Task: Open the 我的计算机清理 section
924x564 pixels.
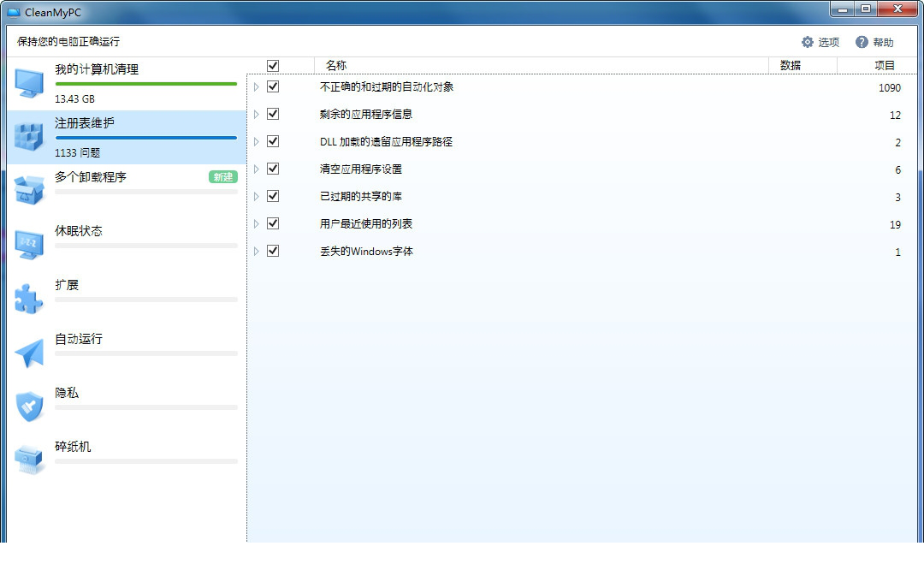Action: pos(127,83)
